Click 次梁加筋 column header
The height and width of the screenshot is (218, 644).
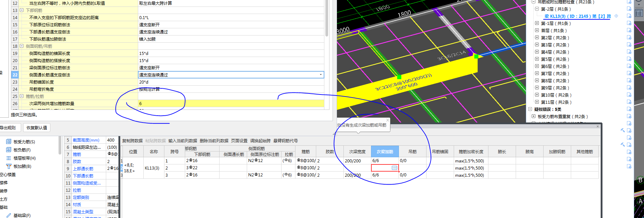(x=385, y=151)
